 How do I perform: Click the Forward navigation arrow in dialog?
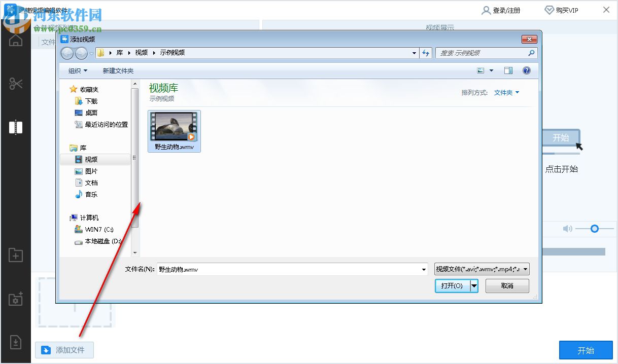(81, 53)
